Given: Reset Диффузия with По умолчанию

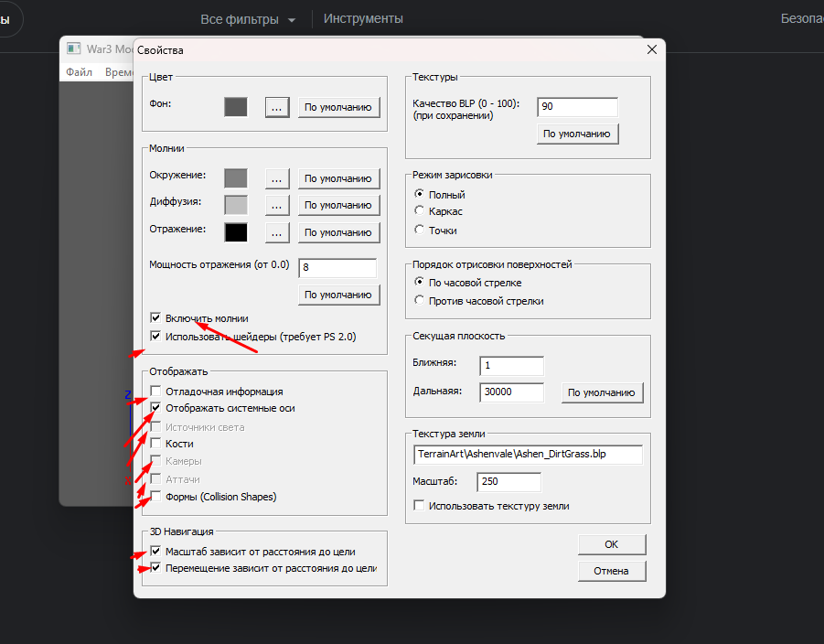Looking at the screenshot, I should (x=338, y=206).
